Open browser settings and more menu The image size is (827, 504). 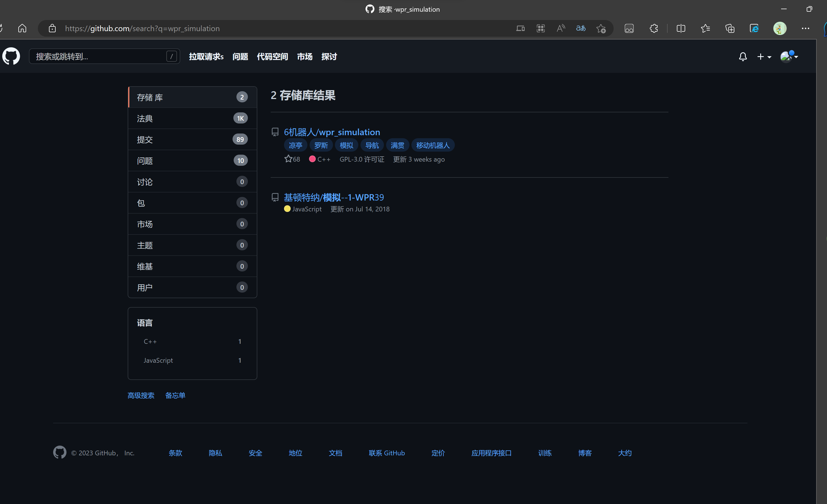coord(805,28)
